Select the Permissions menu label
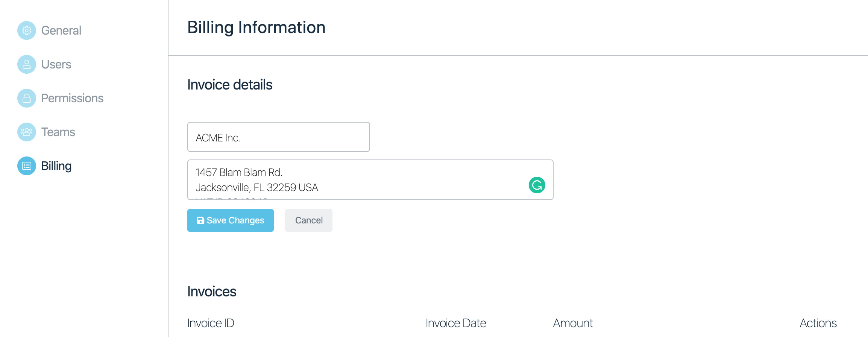Screen dimensions: 868x337 [72, 98]
